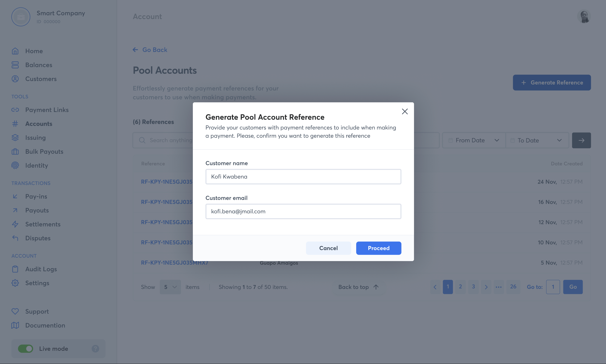Open the user profile avatar

pos(584,16)
